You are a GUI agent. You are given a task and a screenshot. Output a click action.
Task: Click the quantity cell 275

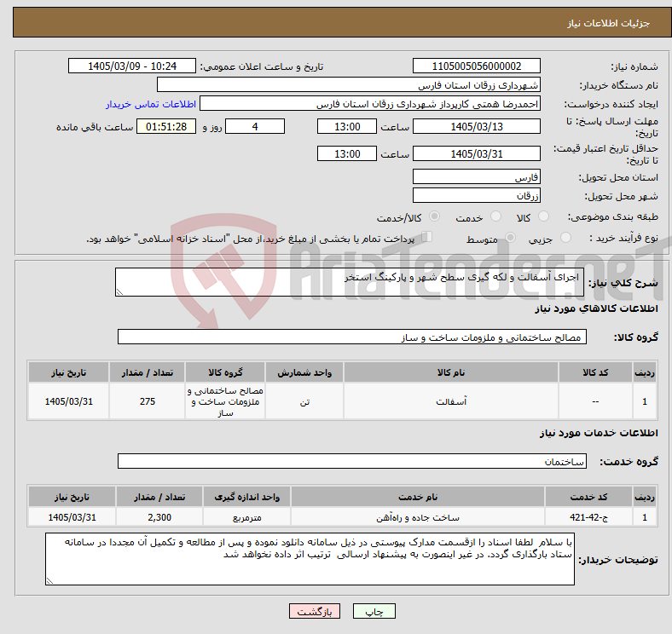pos(147,401)
